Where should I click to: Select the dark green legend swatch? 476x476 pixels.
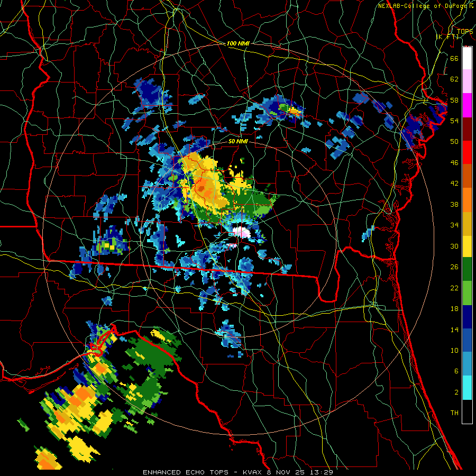pos(467,269)
